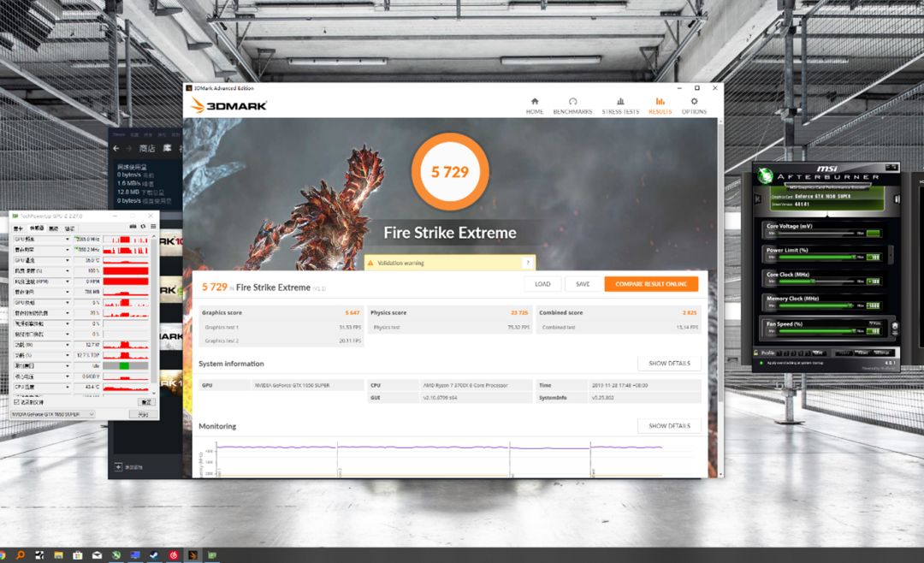Open 3DMark OPTIONS via the gear icon
The image size is (924, 563).
coord(694,104)
